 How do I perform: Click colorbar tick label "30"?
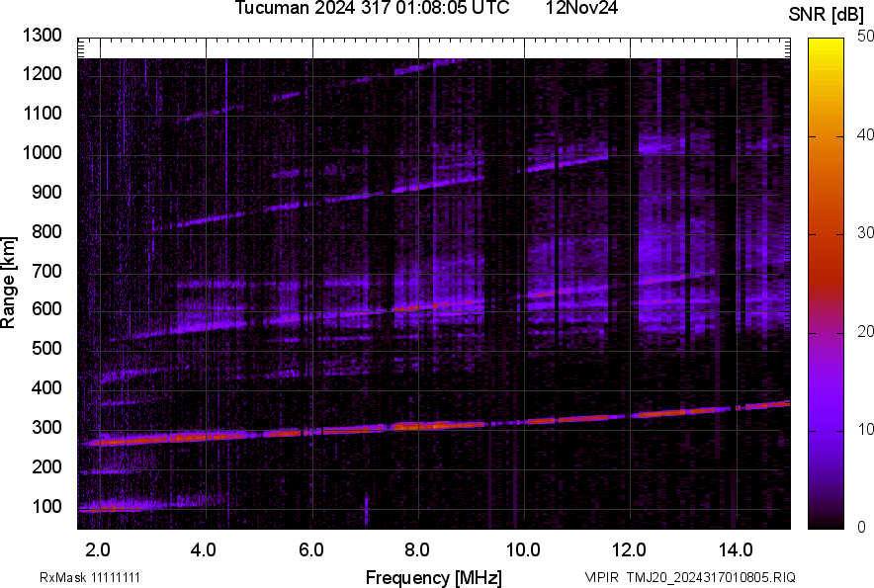pyautogui.click(x=865, y=233)
